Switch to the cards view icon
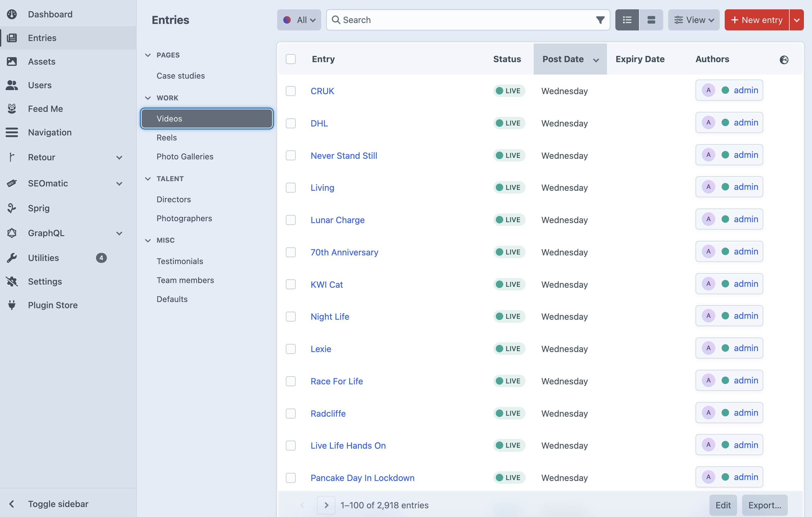Viewport: 812px width, 517px height. pos(651,20)
